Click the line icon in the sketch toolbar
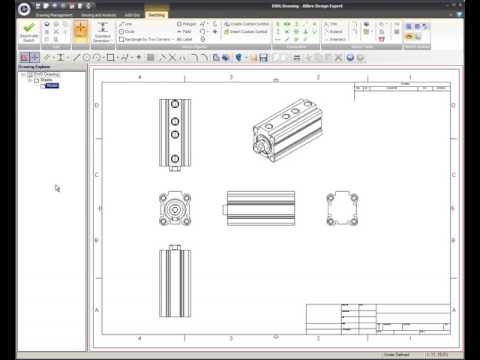 (76, 58)
